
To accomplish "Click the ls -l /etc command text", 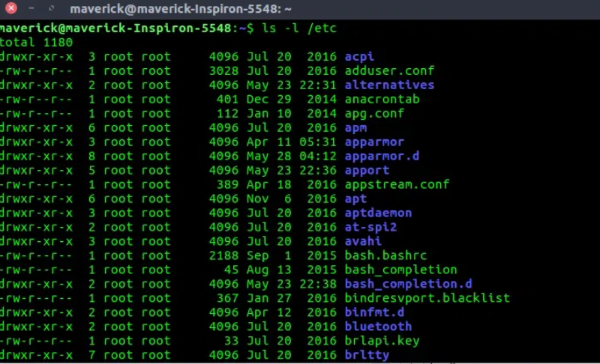I will [298, 28].
